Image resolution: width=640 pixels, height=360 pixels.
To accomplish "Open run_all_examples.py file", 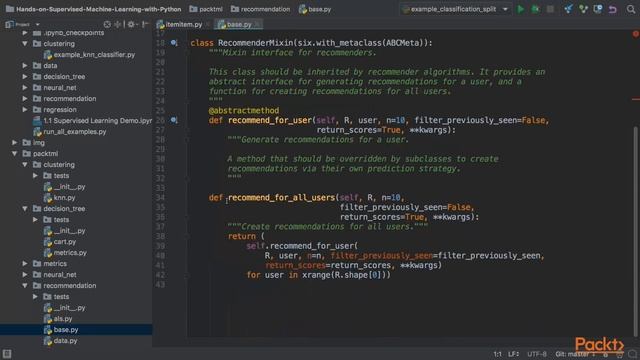I will pos(70,132).
